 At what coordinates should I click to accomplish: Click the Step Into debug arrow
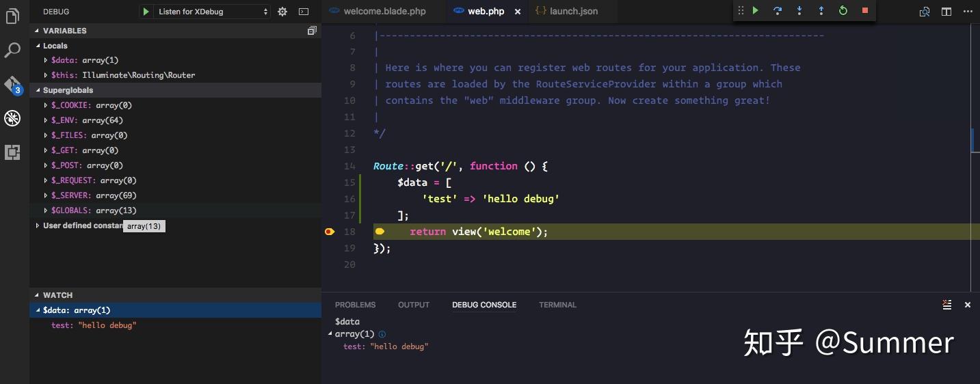pyautogui.click(x=799, y=11)
